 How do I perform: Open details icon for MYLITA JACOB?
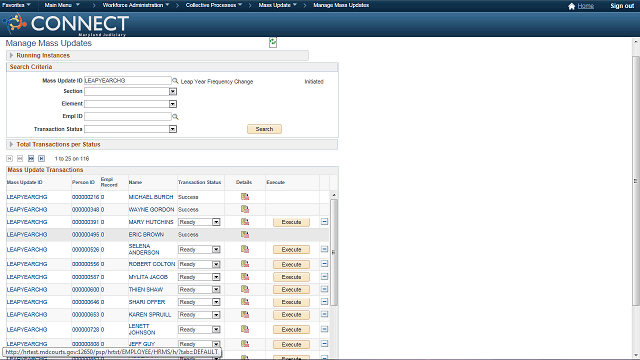coord(244,277)
